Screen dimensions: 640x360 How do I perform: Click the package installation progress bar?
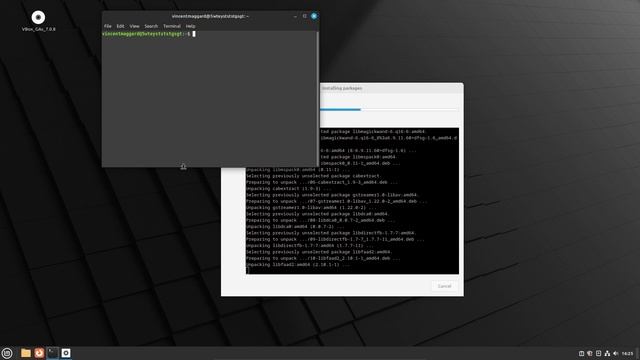[x=389, y=109]
